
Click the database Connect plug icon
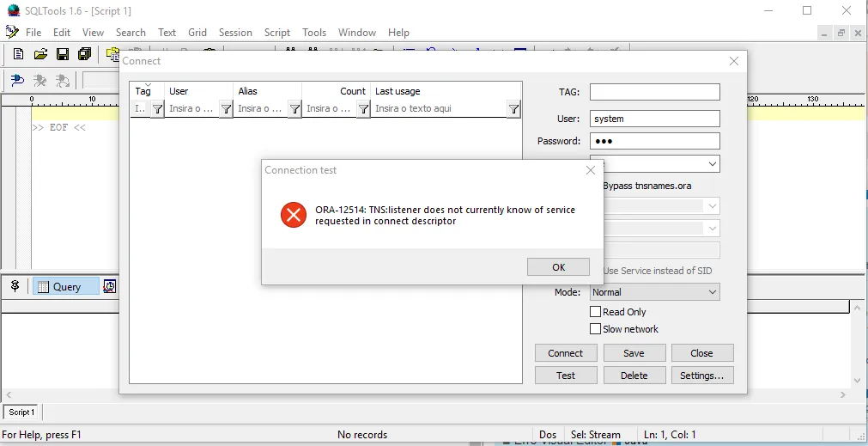click(17, 81)
